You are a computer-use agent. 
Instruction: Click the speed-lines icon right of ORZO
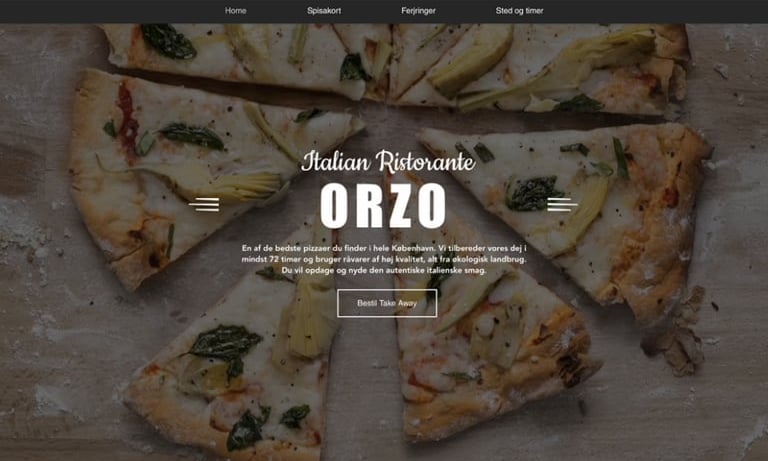click(x=562, y=204)
